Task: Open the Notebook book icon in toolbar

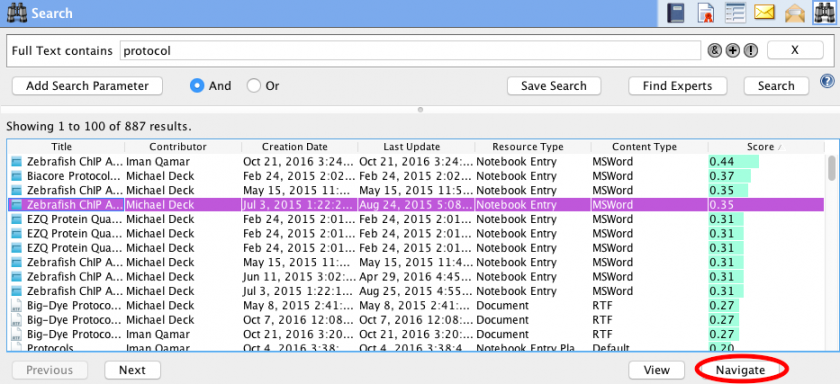Action: (676, 13)
